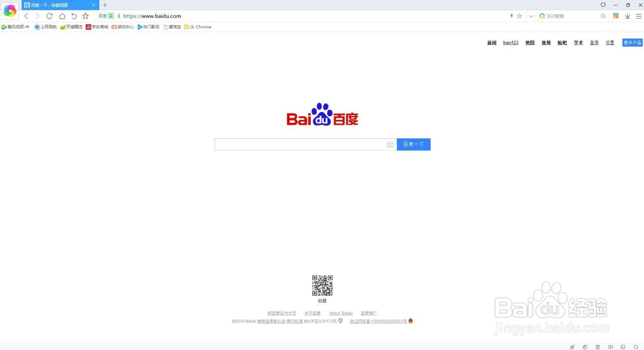Viewport: 644px width, 350px height.
Task: Expand the address bar dropdown arrow
Action: coord(531,17)
